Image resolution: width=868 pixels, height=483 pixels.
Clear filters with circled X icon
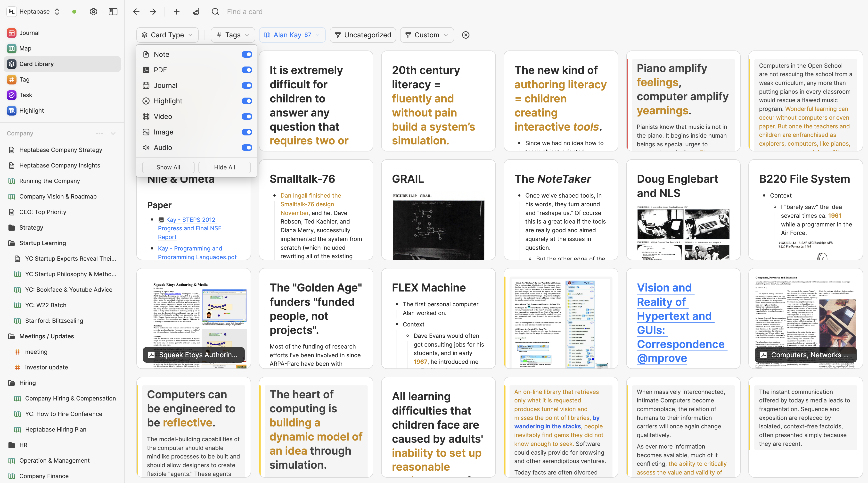(466, 35)
